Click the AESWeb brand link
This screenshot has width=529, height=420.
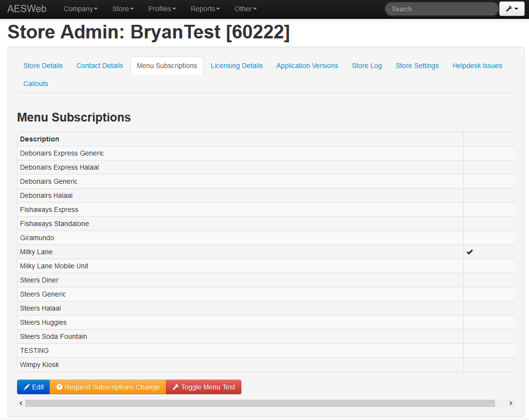coord(27,9)
